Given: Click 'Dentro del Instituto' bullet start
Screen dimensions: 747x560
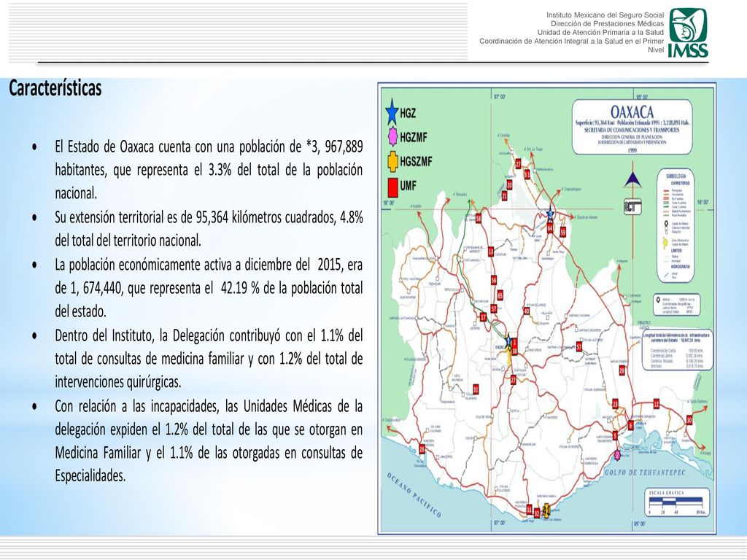Looking at the screenshot, I should (104, 335).
